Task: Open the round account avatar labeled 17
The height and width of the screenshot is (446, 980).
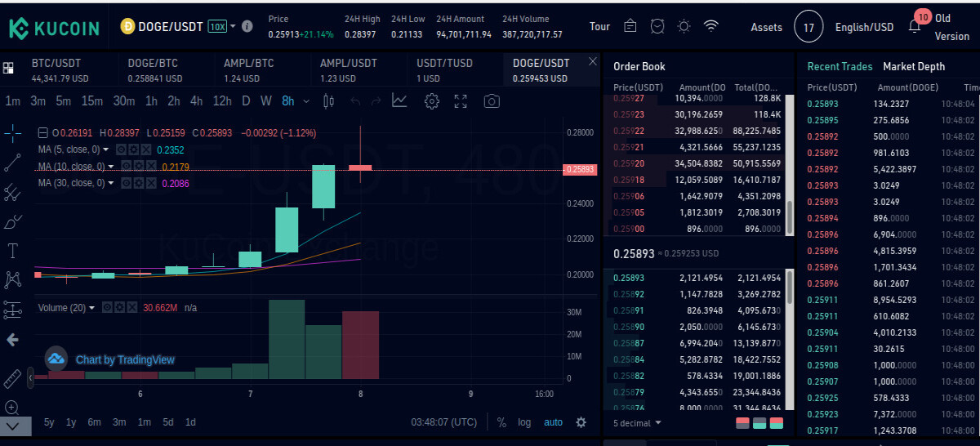Action: tap(808, 27)
